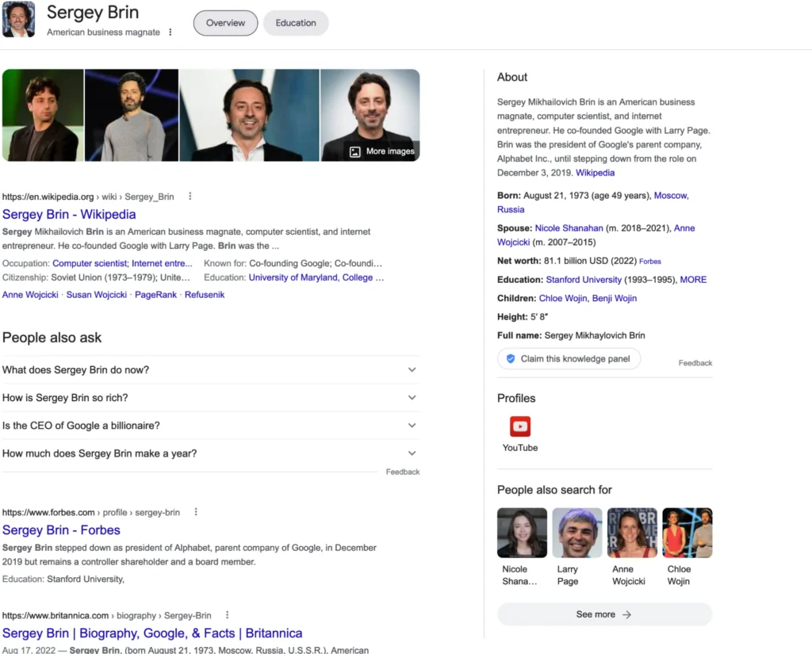Open the Susan Wojcicki sitelink
Viewport: 812px width, 654px height.
pos(96,295)
